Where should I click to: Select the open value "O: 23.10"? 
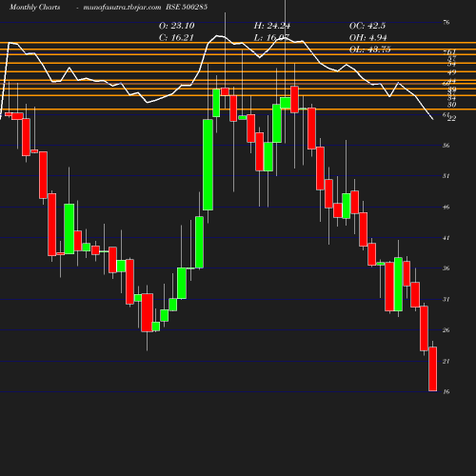(x=177, y=26)
